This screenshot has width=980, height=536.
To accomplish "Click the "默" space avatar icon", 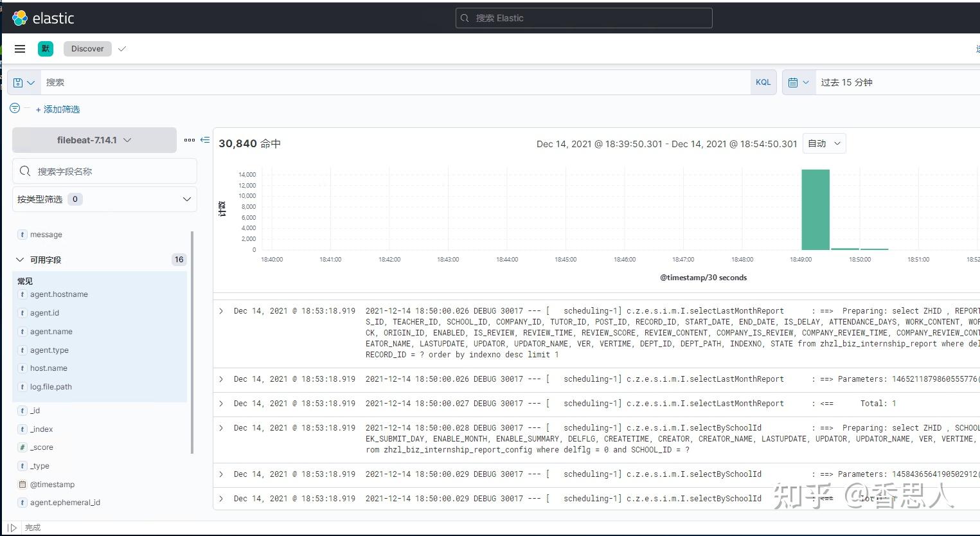I will [x=45, y=48].
